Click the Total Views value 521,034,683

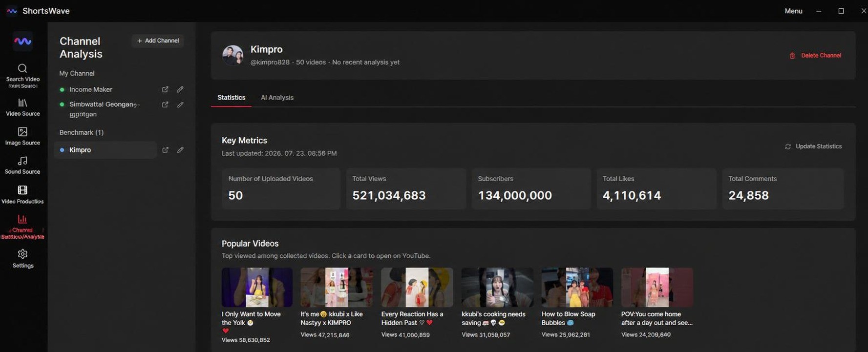click(389, 195)
